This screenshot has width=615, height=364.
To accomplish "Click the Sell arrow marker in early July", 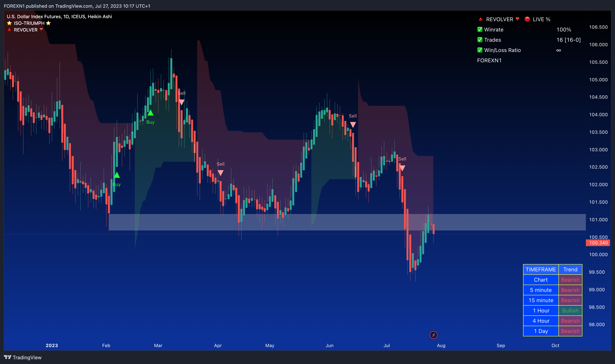I will pyautogui.click(x=402, y=168).
